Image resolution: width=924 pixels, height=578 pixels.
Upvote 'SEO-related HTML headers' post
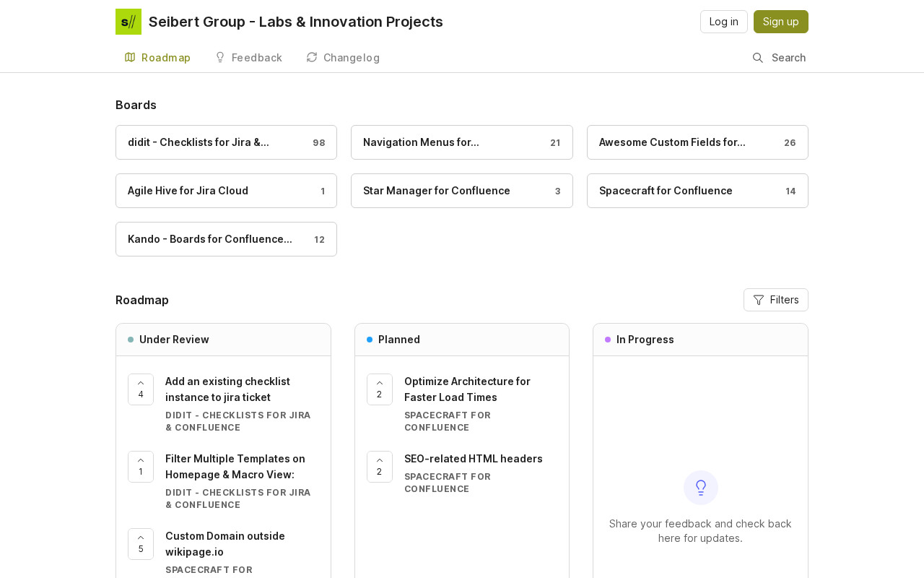[x=380, y=467]
